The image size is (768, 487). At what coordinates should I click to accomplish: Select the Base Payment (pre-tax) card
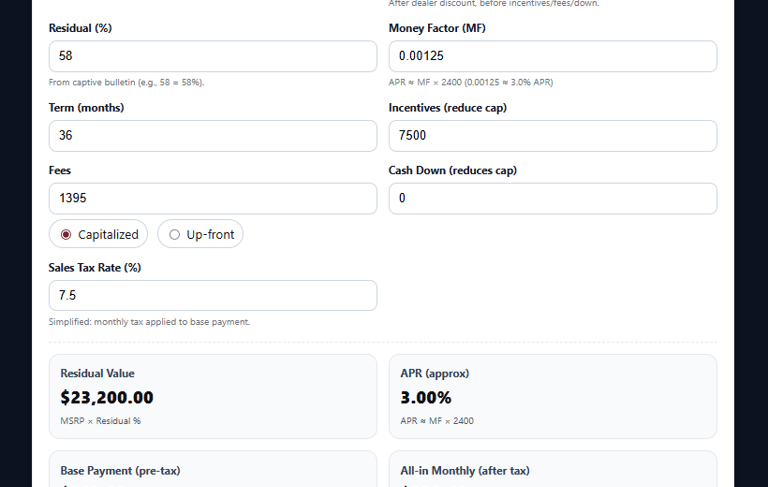[212, 470]
